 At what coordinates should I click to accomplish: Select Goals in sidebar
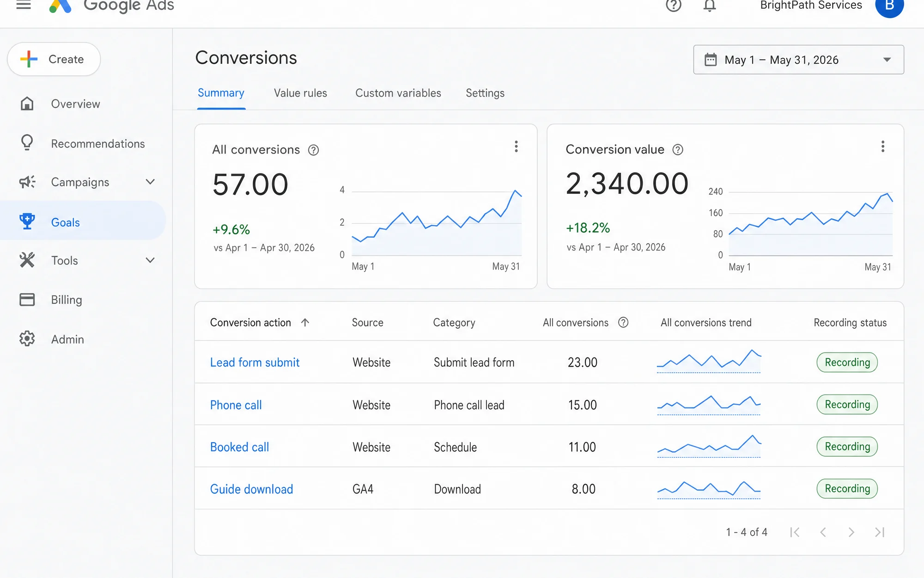click(83, 221)
